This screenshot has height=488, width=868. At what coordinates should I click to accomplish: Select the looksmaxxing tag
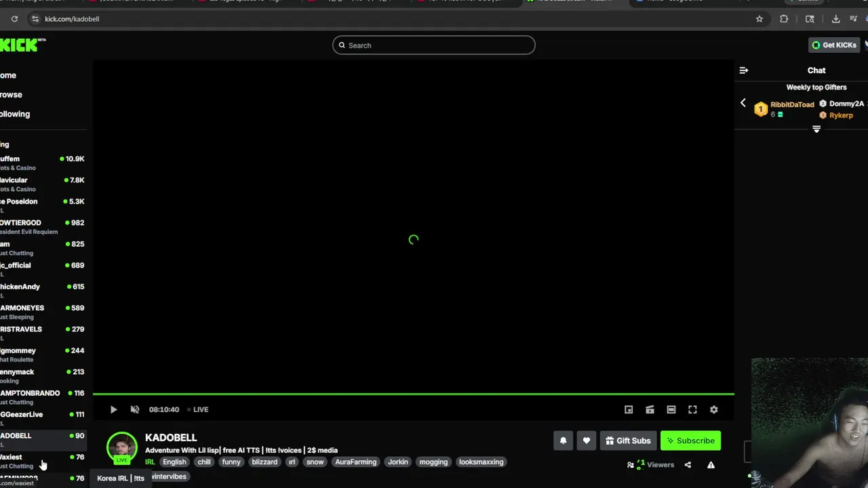tap(481, 462)
